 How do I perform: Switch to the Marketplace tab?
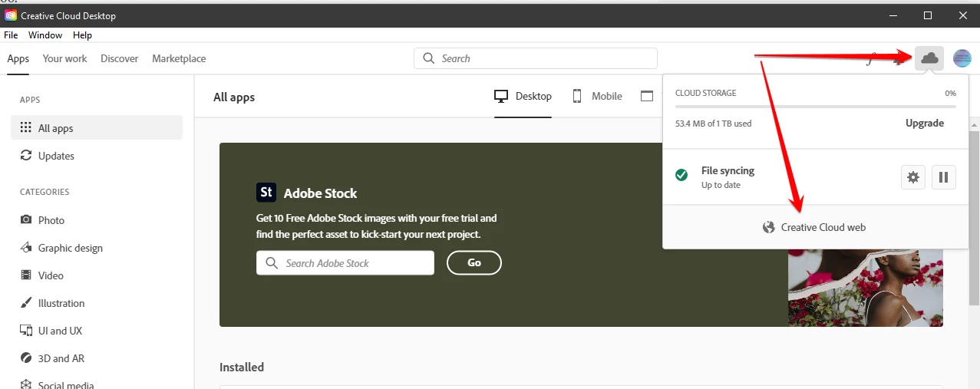pos(179,58)
